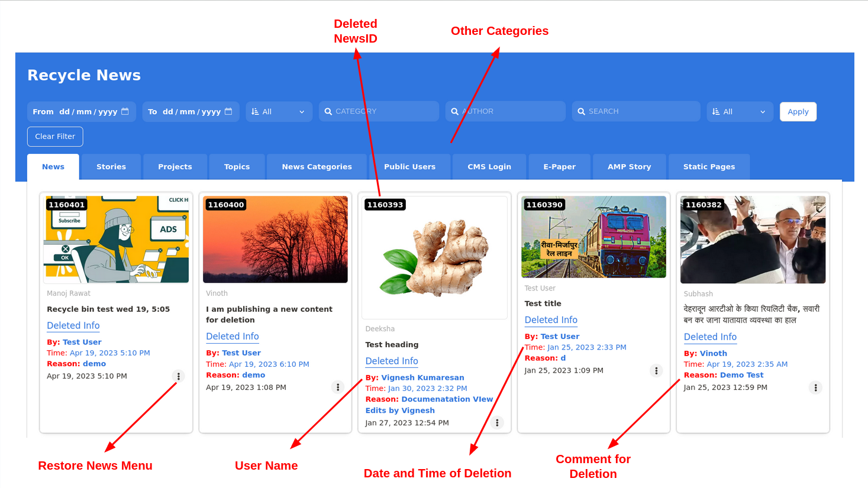Viewport: 868px width, 488px height.
Task: Open three-dot menu on news 1160382 card
Action: 815,387
